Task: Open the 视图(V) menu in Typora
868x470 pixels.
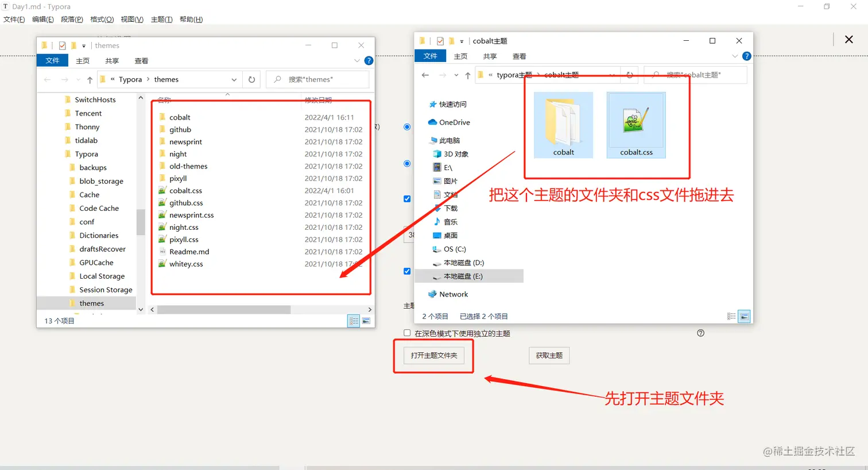Action: point(132,20)
